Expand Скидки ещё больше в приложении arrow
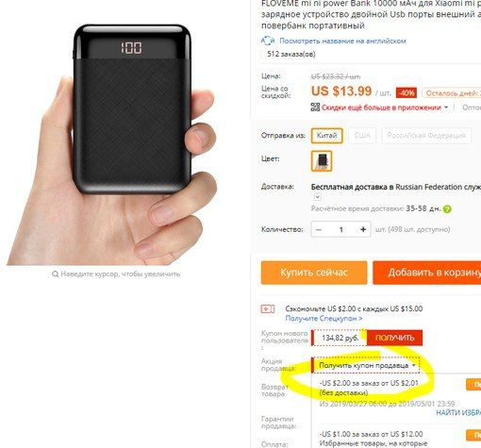This screenshot has height=448, width=481. (446, 108)
